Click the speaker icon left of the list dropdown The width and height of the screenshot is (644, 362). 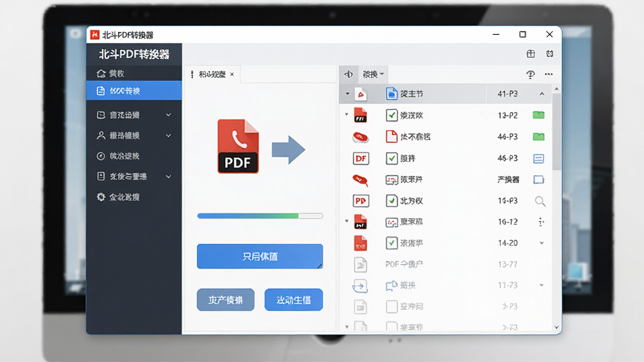click(348, 74)
